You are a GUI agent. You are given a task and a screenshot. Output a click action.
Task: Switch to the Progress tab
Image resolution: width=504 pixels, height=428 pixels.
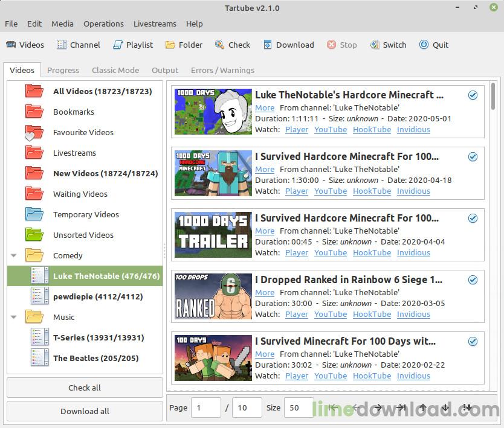click(63, 70)
